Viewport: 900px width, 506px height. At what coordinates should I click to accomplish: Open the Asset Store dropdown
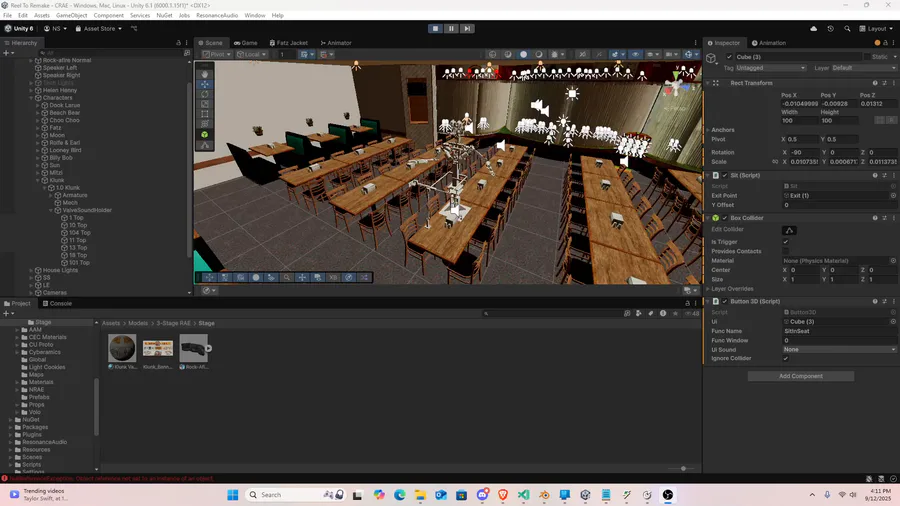pyautogui.click(x=98, y=29)
